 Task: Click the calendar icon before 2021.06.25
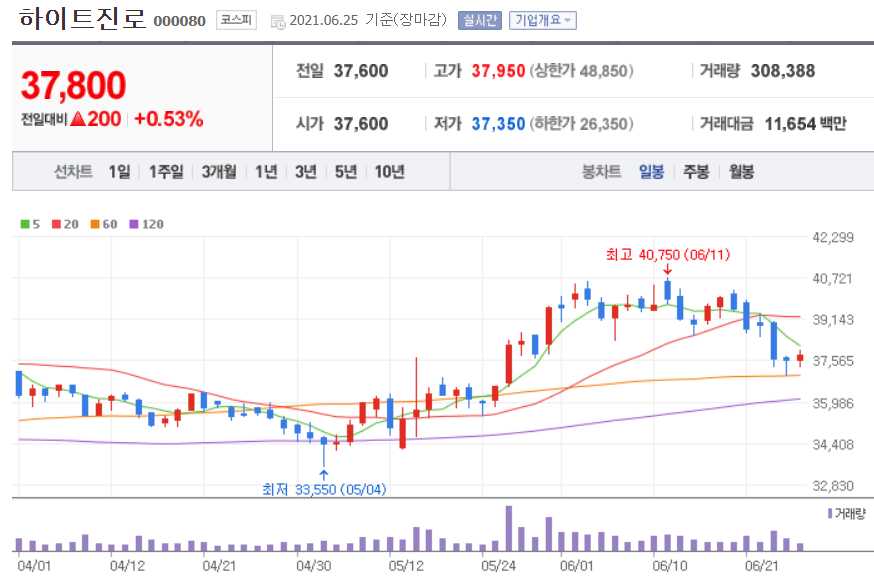tap(278, 22)
